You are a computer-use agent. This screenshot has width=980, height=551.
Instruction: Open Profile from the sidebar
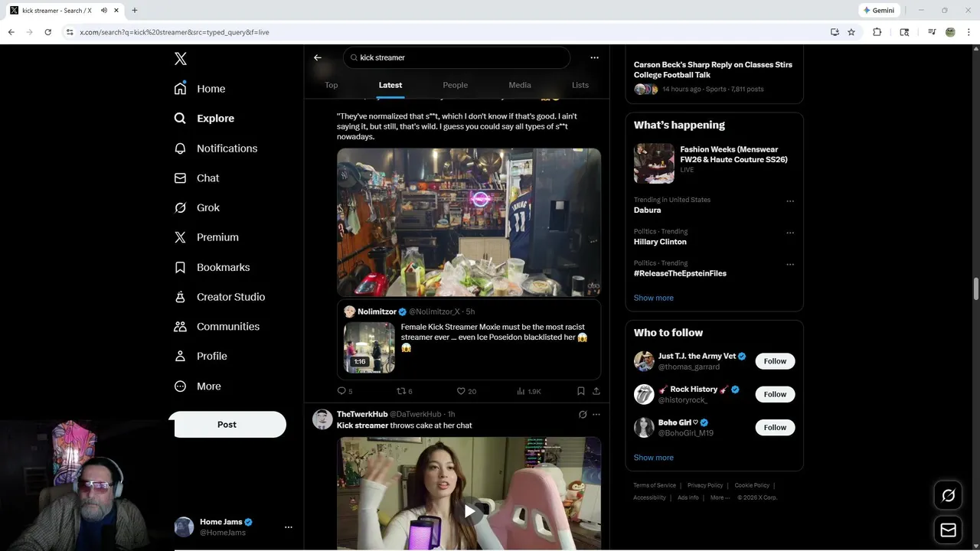coord(201,357)
